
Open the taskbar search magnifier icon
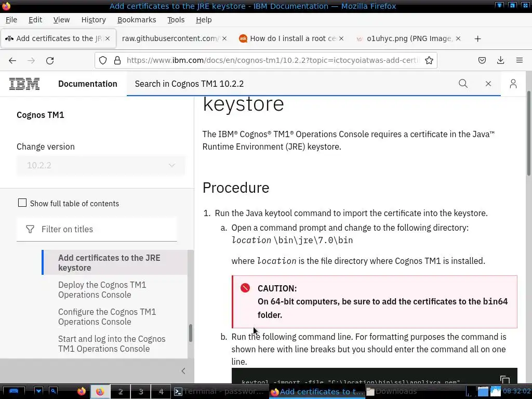click(x=54, y=391)
